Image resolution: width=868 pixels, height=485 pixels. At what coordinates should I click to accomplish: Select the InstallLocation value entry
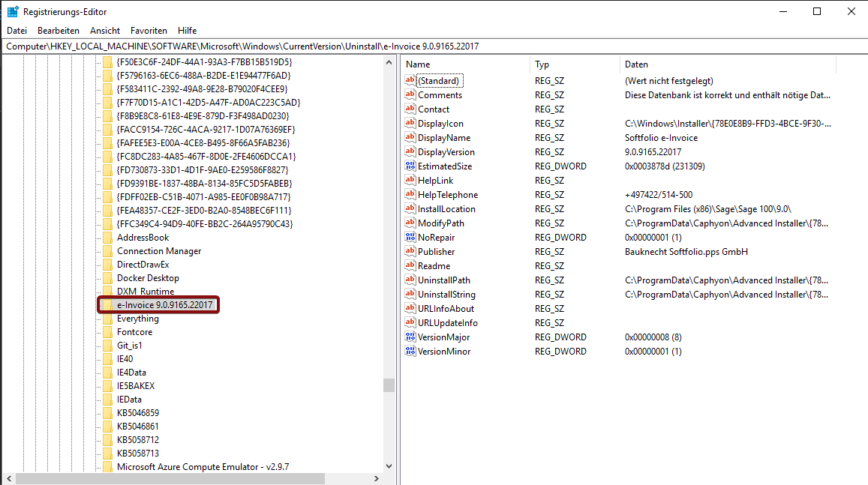446,209
